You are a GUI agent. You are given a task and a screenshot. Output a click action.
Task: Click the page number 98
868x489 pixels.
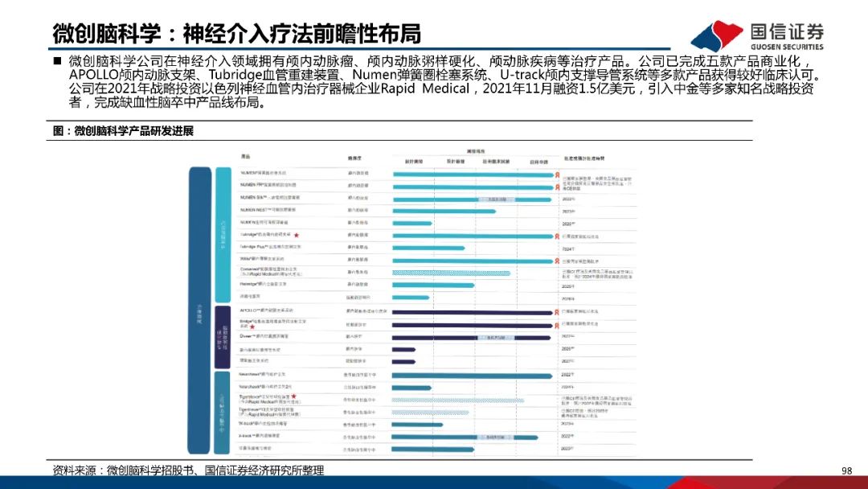coord(846,471)
